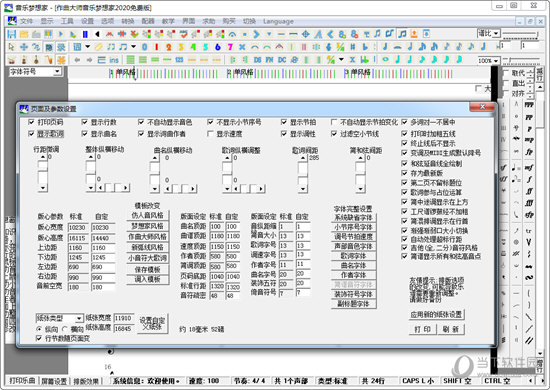Click the blue digit 6 icon
The height and width of the screenshot is (390, 550).
pos(217,47)
